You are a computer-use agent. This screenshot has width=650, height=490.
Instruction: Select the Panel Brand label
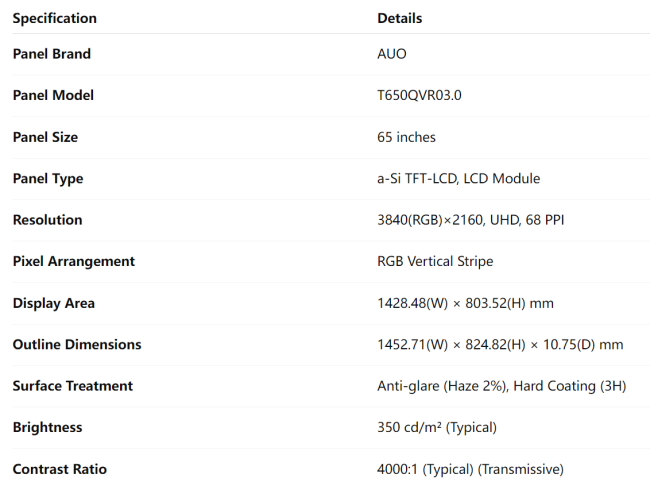point(51,54)
